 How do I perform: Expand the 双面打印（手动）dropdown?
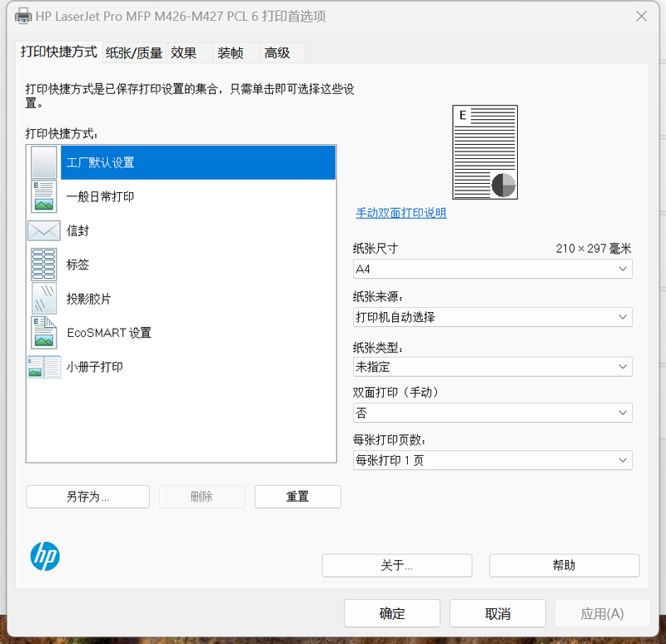point(492,413)
